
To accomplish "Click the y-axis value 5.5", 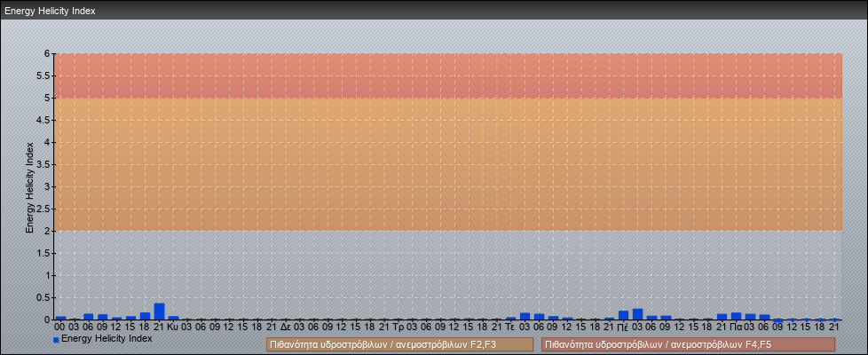I will coord(43,75).
